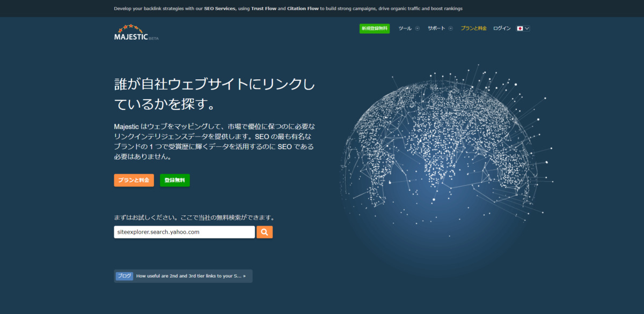The width and height of the screenshot is (644, 314).
Task: Click the Japan flag language icon
Action: point(519,28)
